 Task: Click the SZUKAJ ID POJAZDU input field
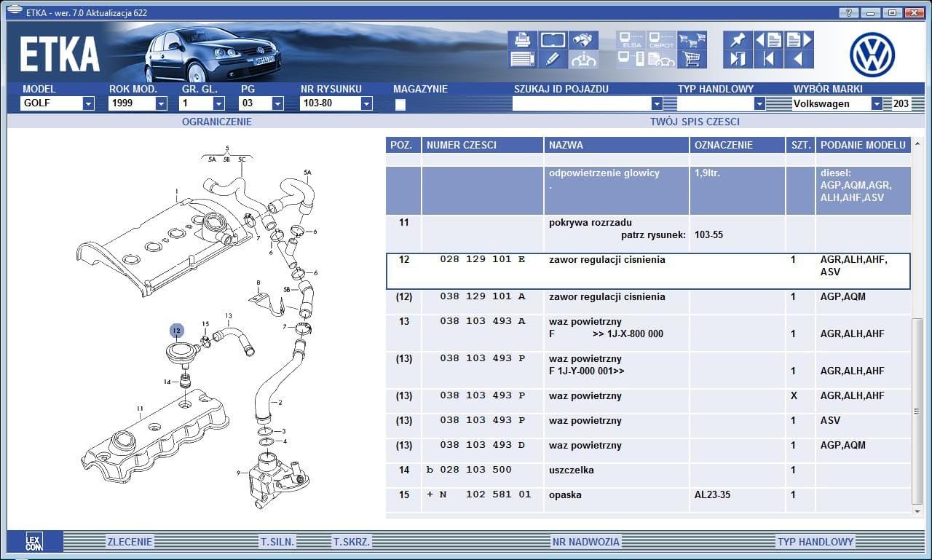click(582, 103)
